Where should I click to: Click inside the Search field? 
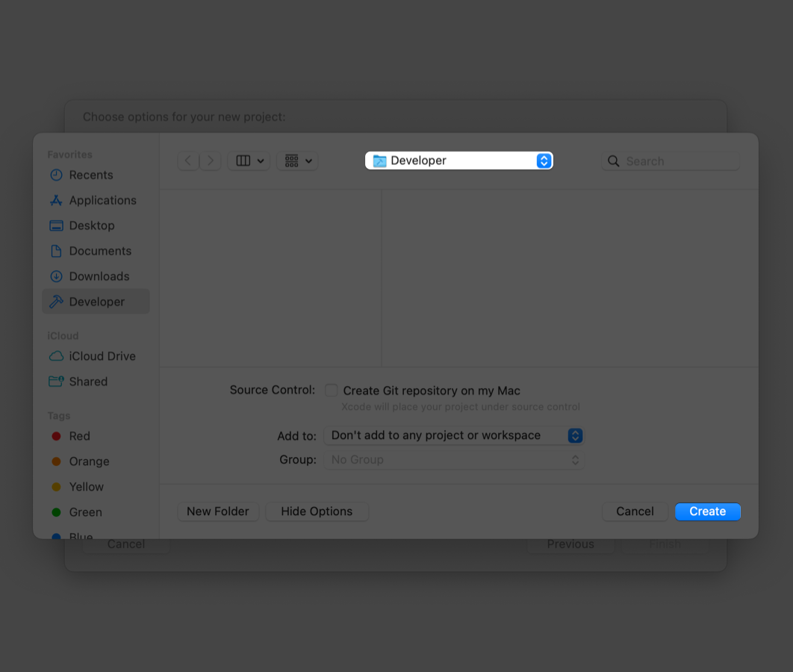point(670,161)
